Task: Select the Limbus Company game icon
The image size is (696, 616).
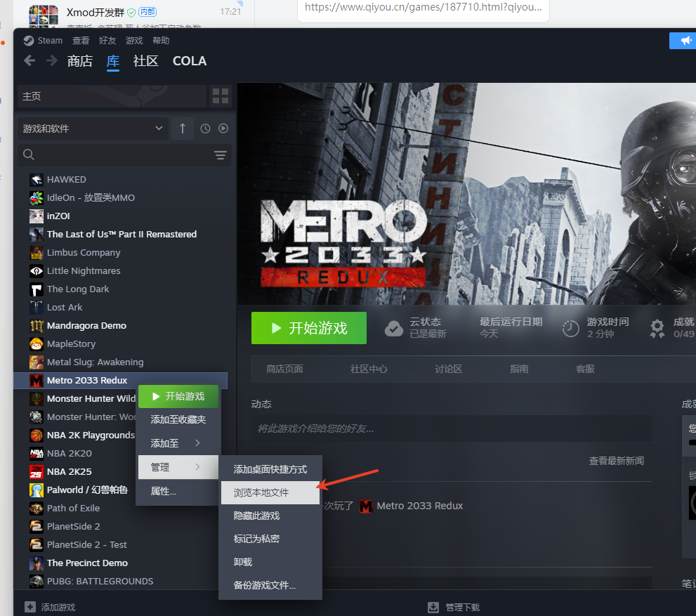Action: [37, 253]
